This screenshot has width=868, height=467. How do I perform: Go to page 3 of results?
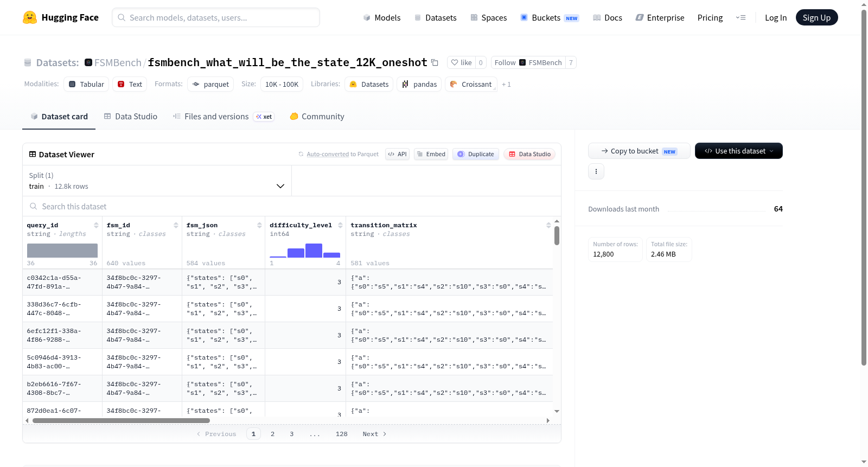coord(291,434)
